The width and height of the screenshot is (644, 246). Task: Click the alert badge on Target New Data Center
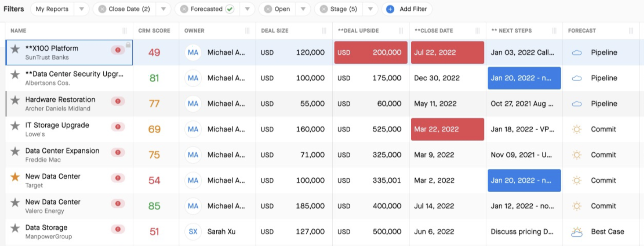pyautogui.click(x=117, y=178)
